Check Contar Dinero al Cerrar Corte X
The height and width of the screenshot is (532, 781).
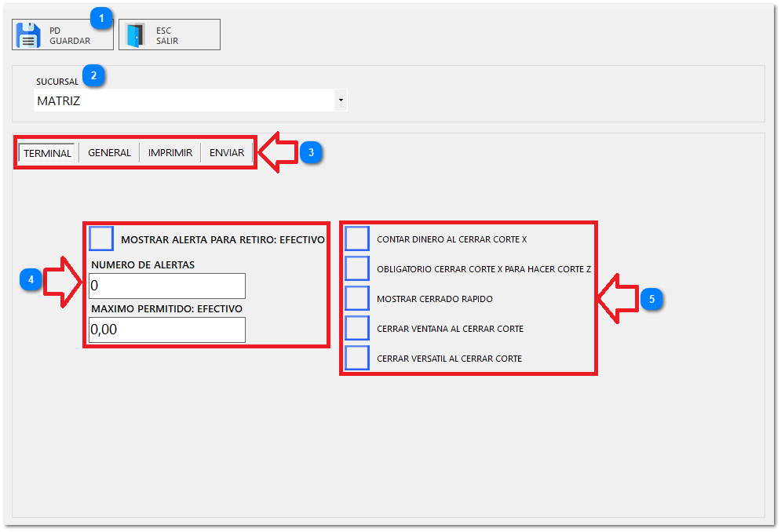(x=357, y=239)
